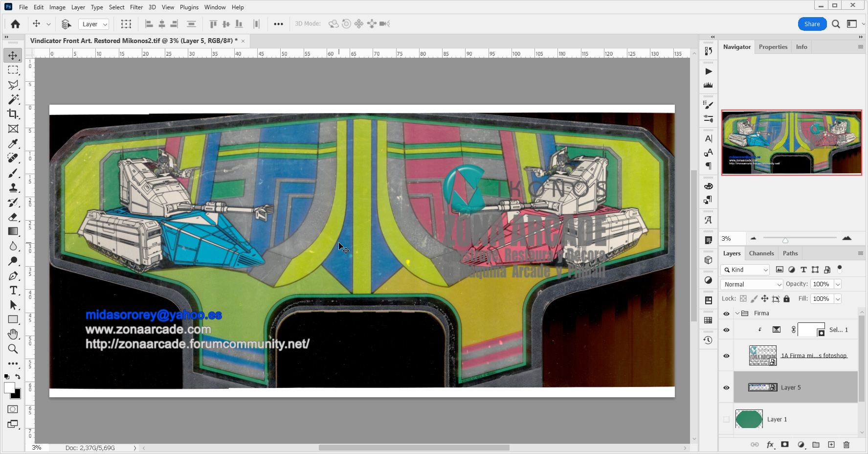Show the hidden Layer 1

[x=726, y=419]
